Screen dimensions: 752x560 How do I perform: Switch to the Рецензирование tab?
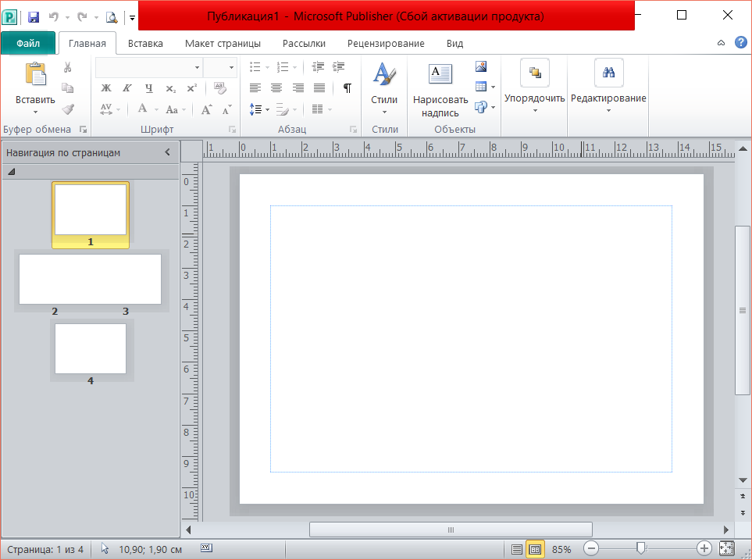pos(386,43)
